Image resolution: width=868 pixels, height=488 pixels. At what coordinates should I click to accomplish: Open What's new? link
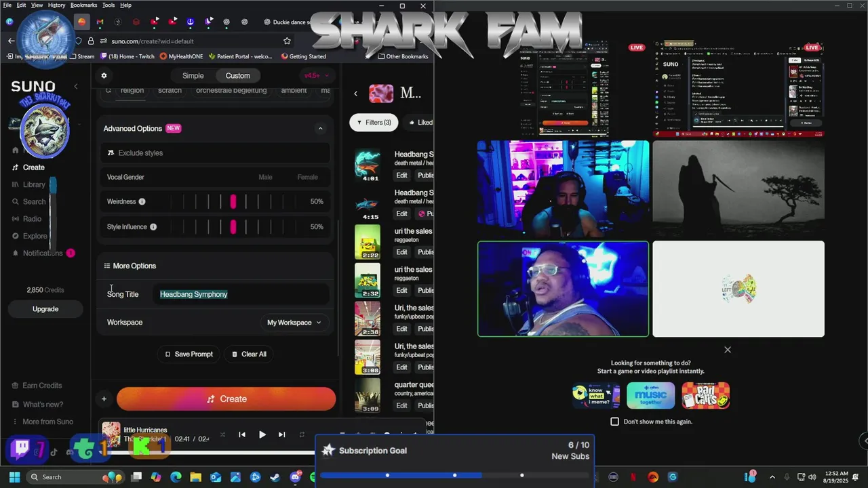(x=37, y=405)
